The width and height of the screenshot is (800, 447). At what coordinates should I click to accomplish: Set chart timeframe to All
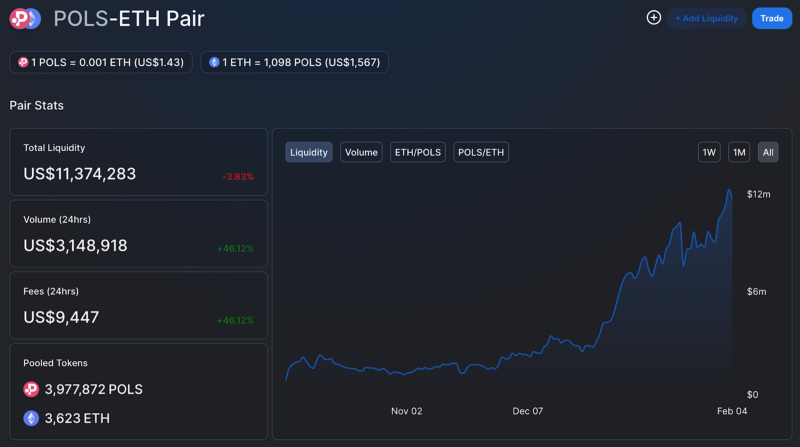pyautogui.click(x=768, y=152)
